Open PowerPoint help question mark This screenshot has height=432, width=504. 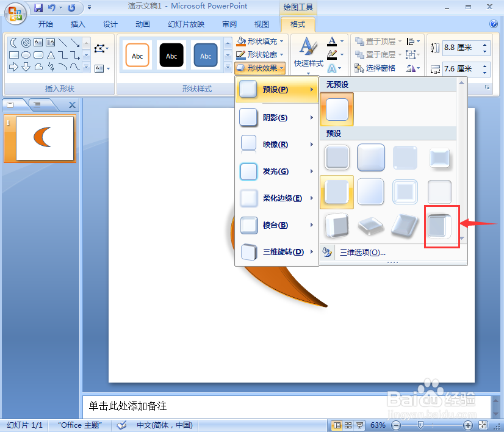point(494,24)
